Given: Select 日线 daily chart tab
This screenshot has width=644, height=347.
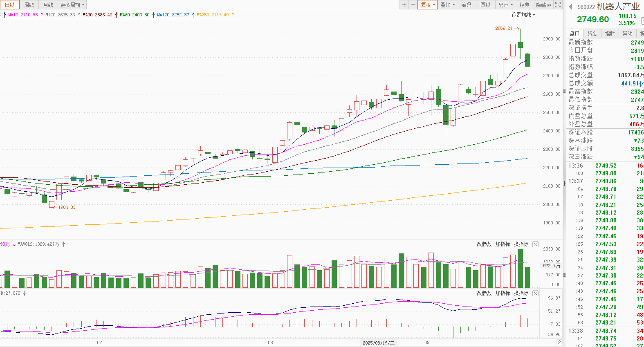Looking at the screenshot, I should tap(9, 5).
